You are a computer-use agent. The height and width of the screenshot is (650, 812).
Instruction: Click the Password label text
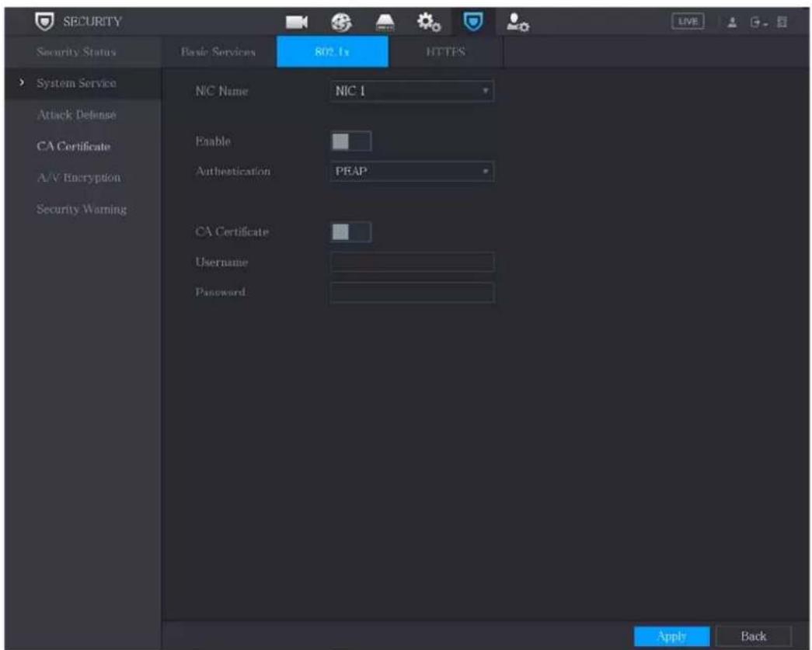point(221,292)
